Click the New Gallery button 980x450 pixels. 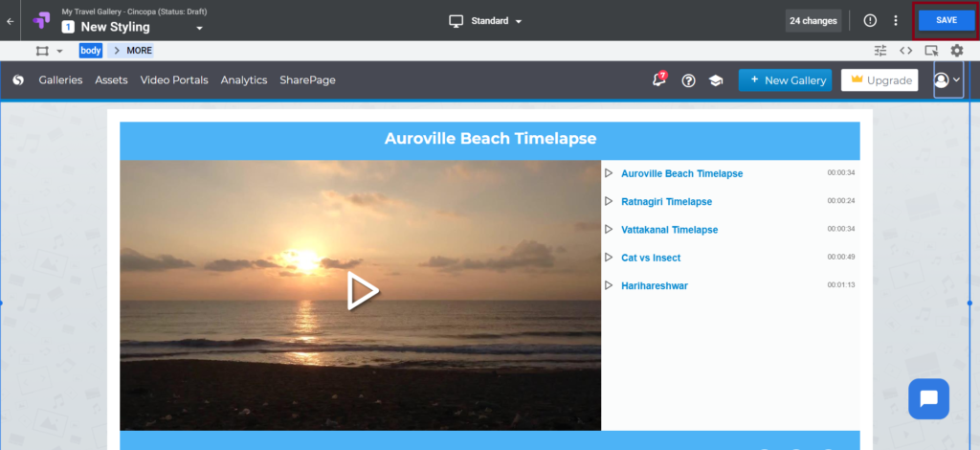point(786,80)
